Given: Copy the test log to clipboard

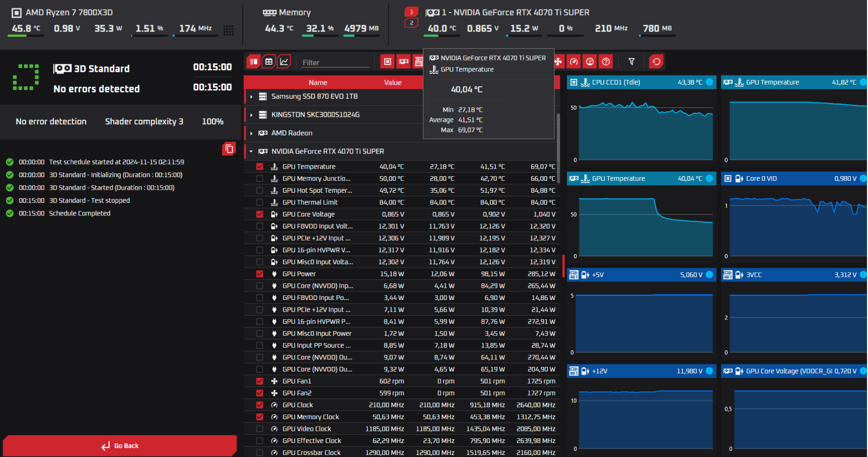Looking at the screenshot, I should [x=229, y=148].
